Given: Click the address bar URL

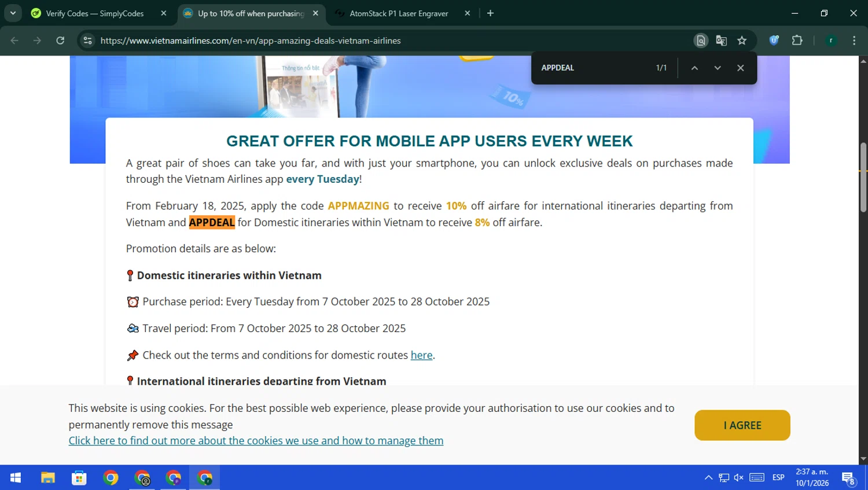Looking at the screenshot, I should [x=251, y=40].
